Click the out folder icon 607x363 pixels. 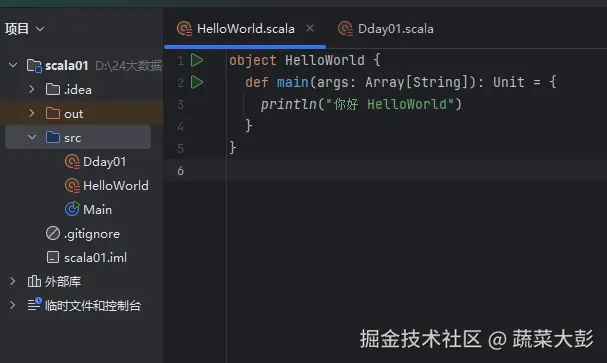click(x=53, y=113)
